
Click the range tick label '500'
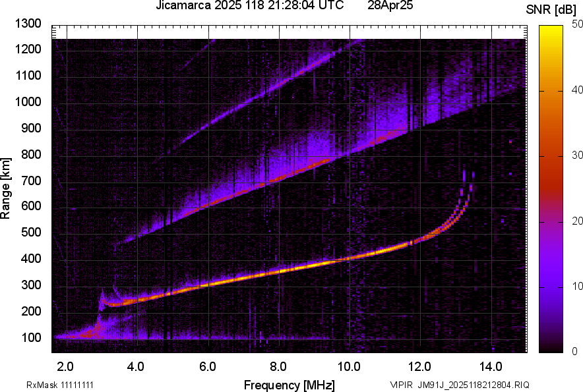coord(31,232)
